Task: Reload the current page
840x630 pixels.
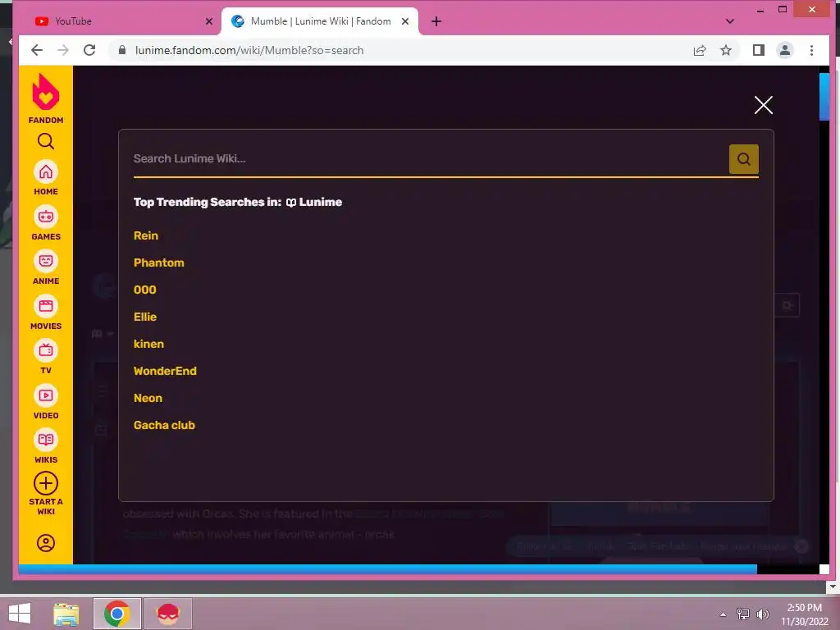Action: [x=89, y=50]
